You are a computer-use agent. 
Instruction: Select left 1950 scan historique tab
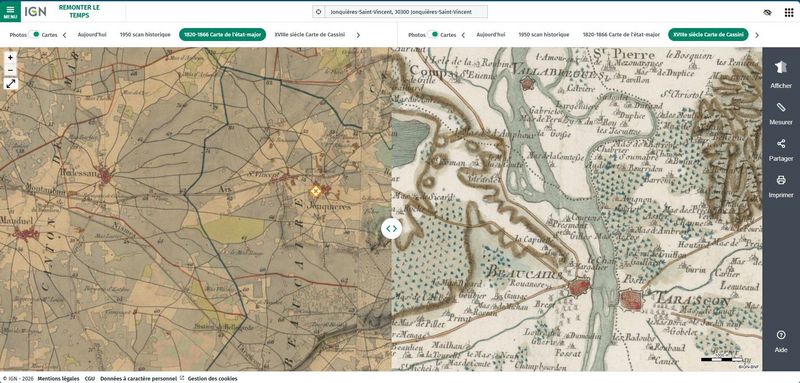[x=145, y=35]
